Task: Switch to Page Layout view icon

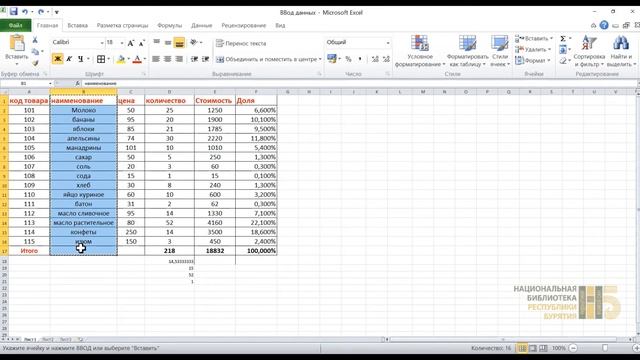Action: click(533, 348)
